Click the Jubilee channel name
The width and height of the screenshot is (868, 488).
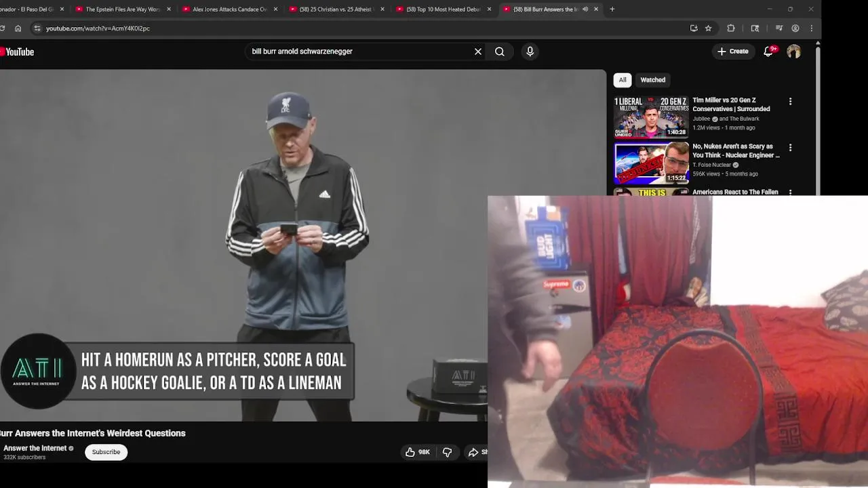click(x=701, y=119)
